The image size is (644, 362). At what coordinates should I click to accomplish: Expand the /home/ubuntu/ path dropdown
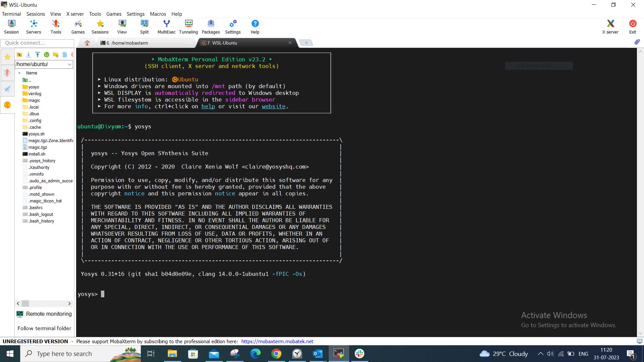[x=69, y=64]
